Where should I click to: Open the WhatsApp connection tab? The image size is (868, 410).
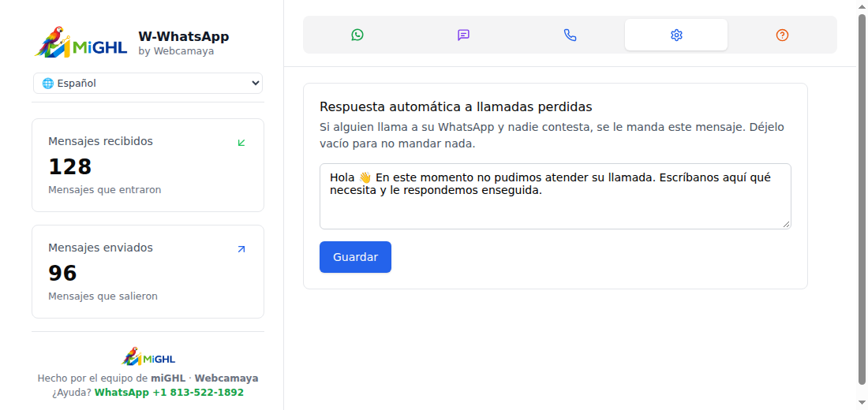pos(357,35)
